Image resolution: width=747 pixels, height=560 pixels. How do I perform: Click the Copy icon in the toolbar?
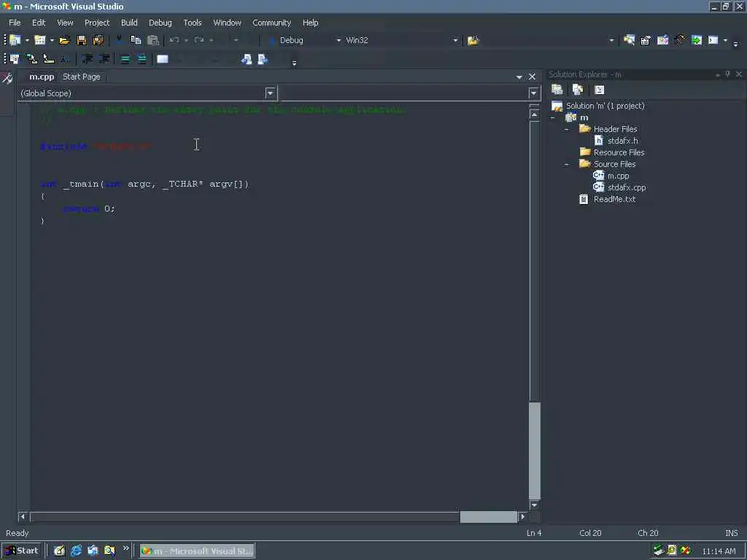tap(136, 41)
